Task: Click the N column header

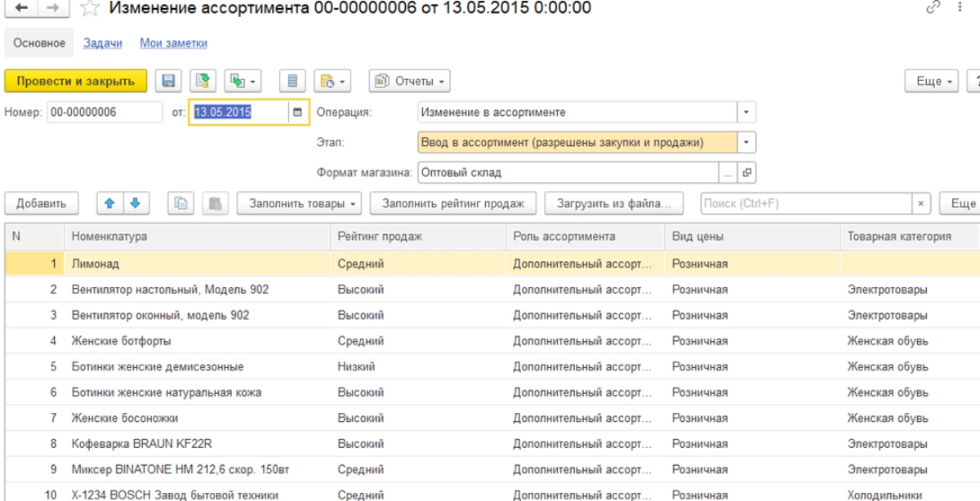Action: (34, 237)
